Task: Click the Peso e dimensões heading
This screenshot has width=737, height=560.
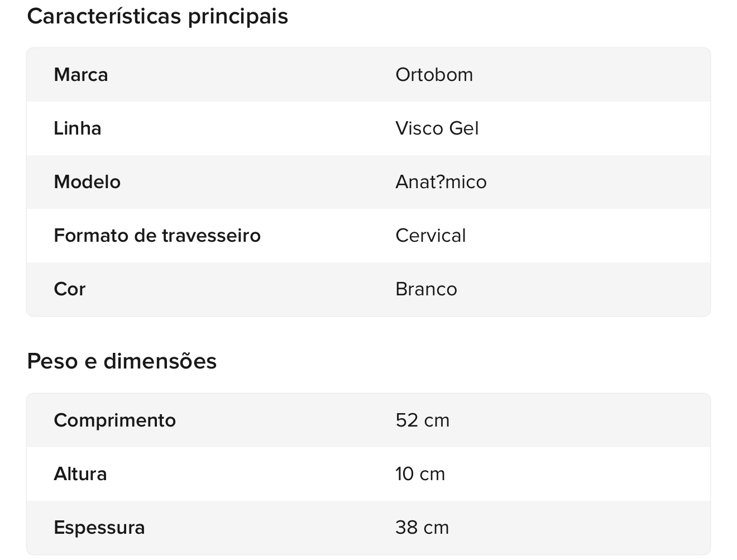Action: tap(122, 361)
